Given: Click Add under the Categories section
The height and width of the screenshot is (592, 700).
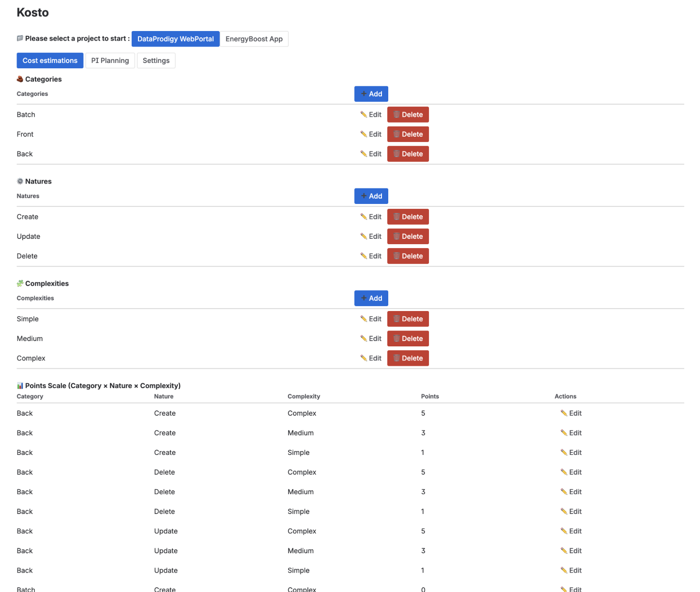Looking at the screenshot, I should 371,93.
